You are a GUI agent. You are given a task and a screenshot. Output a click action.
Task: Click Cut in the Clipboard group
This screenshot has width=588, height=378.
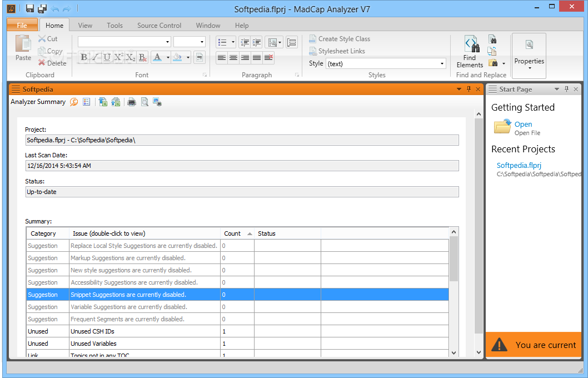[48, 38]
